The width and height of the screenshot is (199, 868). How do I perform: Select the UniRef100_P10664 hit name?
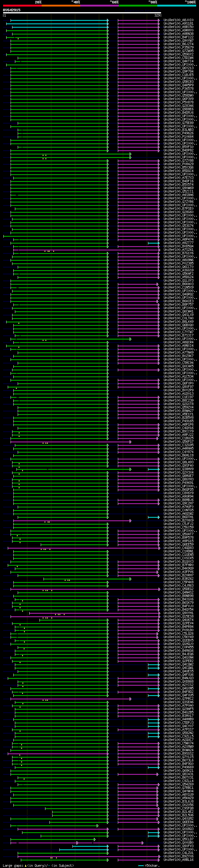point(178,136)
